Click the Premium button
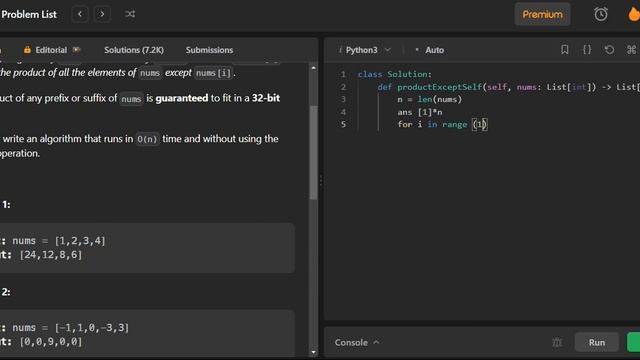This screenshot has width=640, height=360. pyautogui.click(x=542, y=14)
